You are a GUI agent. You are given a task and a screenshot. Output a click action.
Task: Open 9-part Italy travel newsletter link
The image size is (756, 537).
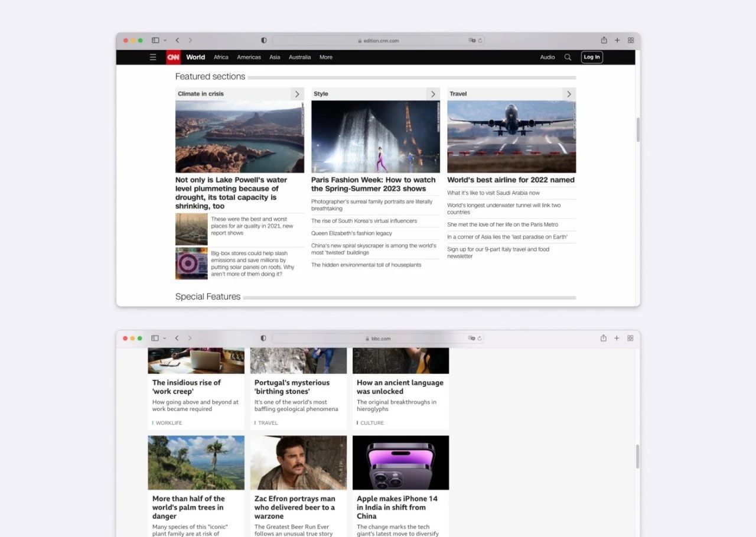(498, 253)
